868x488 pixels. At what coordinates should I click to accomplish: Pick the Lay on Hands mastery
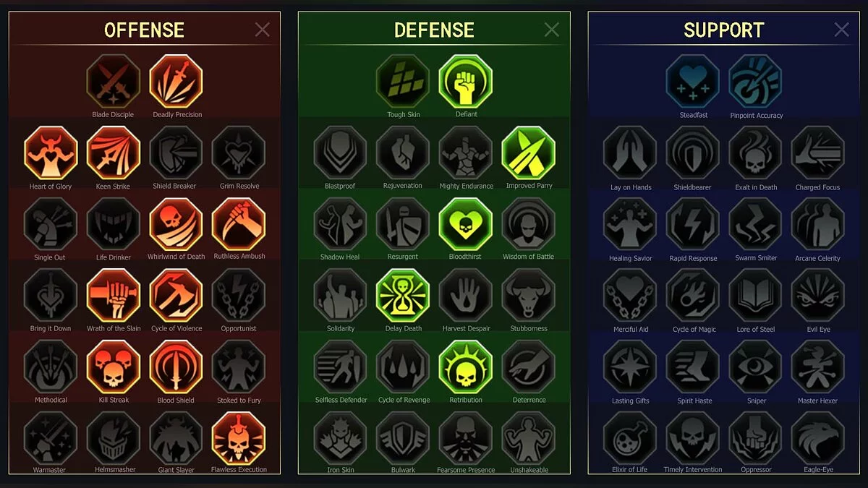[630, 153]
